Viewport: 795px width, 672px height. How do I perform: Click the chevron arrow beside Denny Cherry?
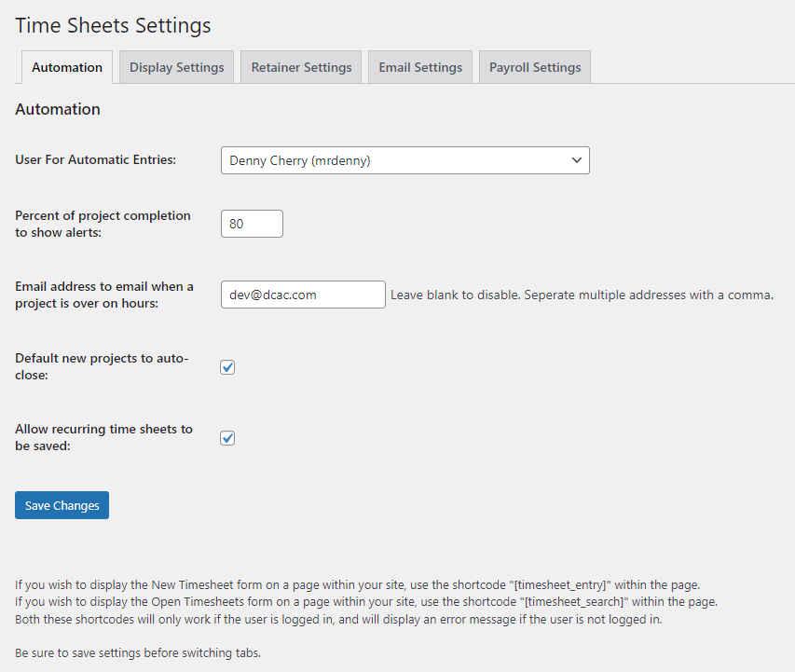(x=577, y=160)
